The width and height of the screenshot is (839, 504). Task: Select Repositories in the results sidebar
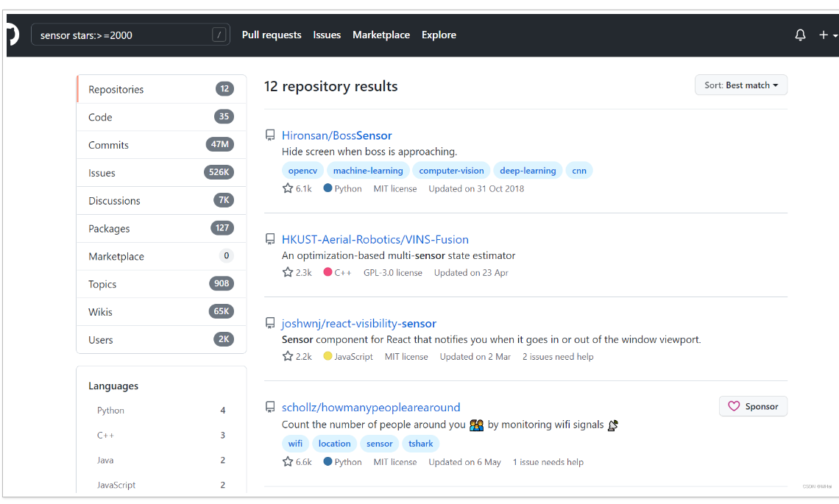(x=162, y=89)
